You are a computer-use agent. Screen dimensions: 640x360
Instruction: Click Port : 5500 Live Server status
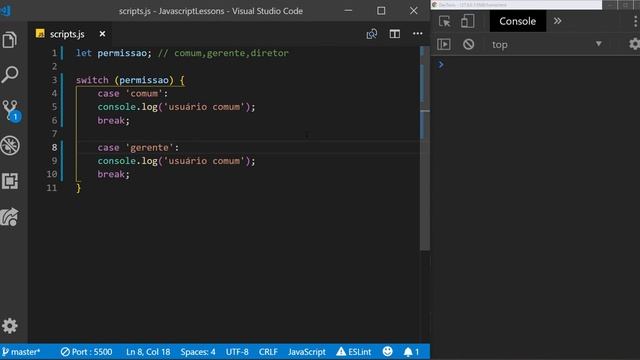pyautogui.click(x=86, y=352)
